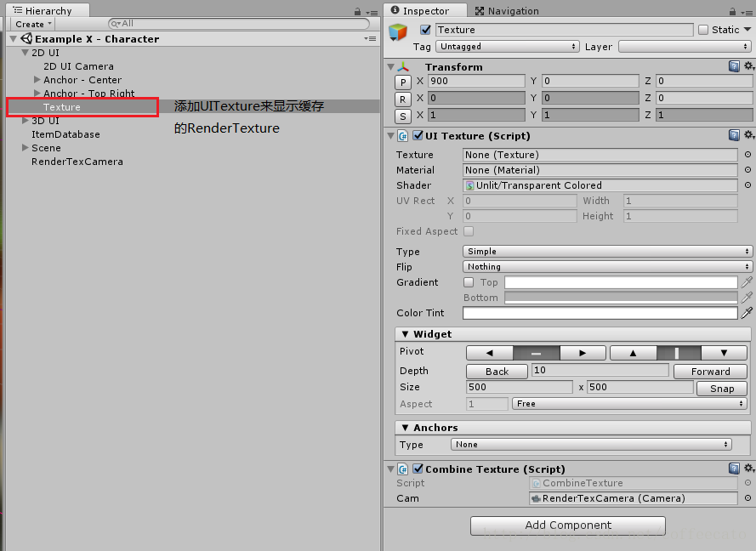Viewport: 756px width, 551px height.
Task: Click the Add Component button
Action: (x=568, y=525)
